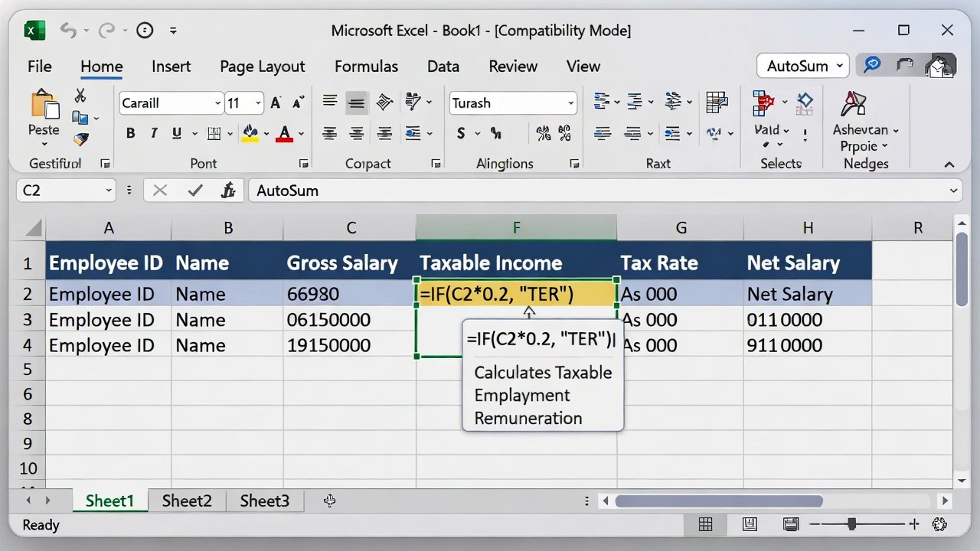The height and width of the screenshot is (551, 980).
Task: Click the red conditional formatting icon
Action: 763,102
